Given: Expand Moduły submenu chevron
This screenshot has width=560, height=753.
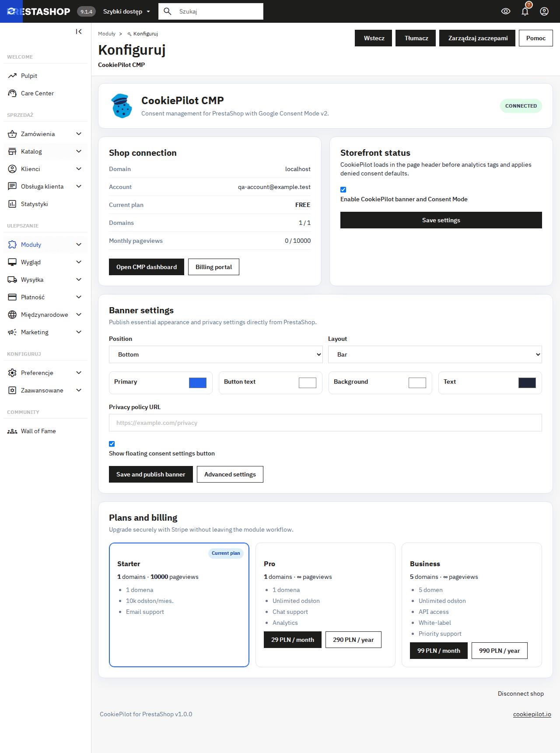Looking at the screenshot, I should pos(79,245).
